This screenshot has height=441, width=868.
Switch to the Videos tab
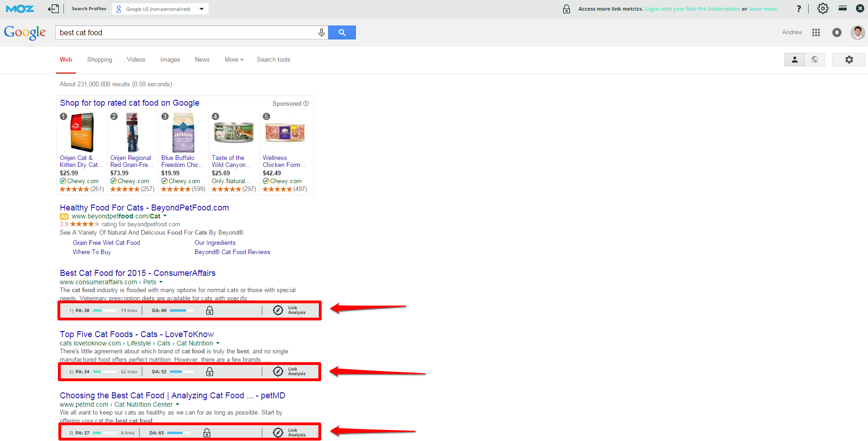136,59
